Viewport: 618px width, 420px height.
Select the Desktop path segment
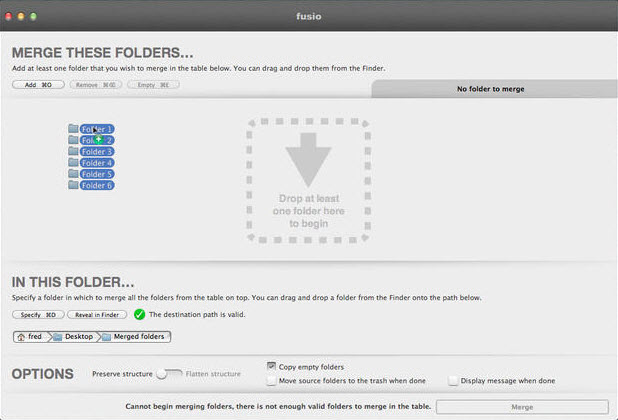pos(75,336)
